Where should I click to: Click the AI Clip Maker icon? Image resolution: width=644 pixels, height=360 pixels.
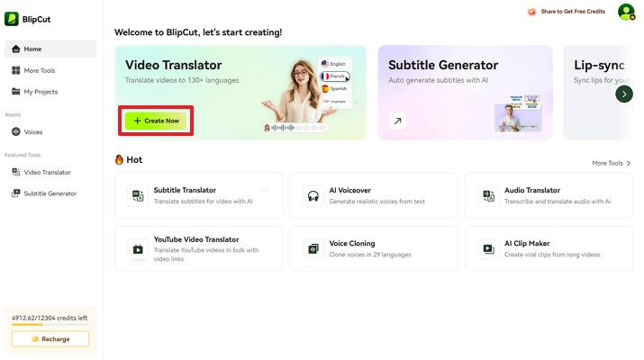(488, 248)
